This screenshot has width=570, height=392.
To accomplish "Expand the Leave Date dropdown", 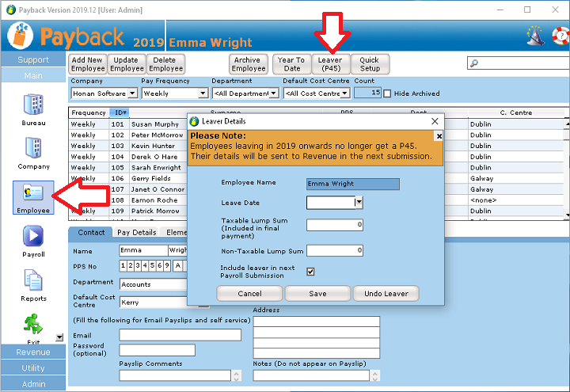I will (x=359, y=203).
